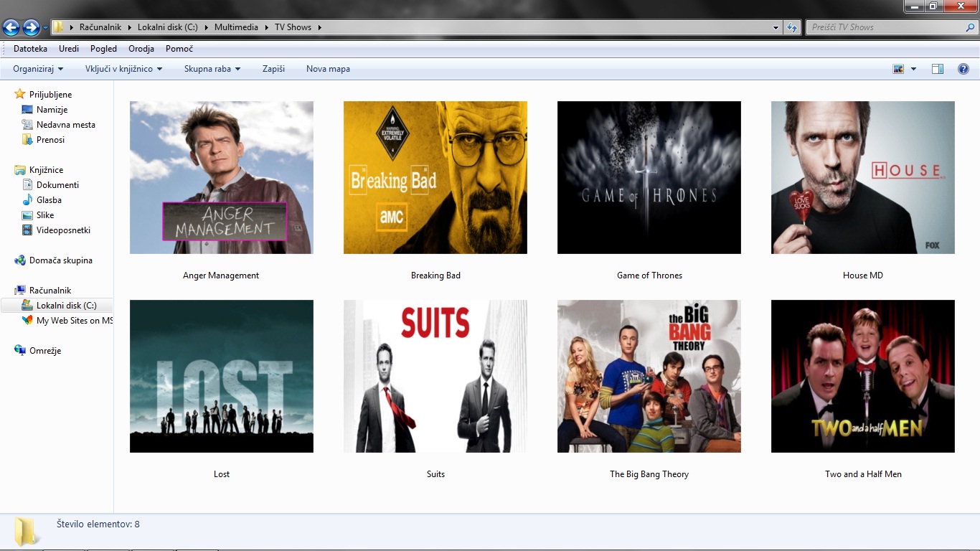Open Help with the question mark icon
The height and width of the screenshot is (551, 980).
point(963,69)
